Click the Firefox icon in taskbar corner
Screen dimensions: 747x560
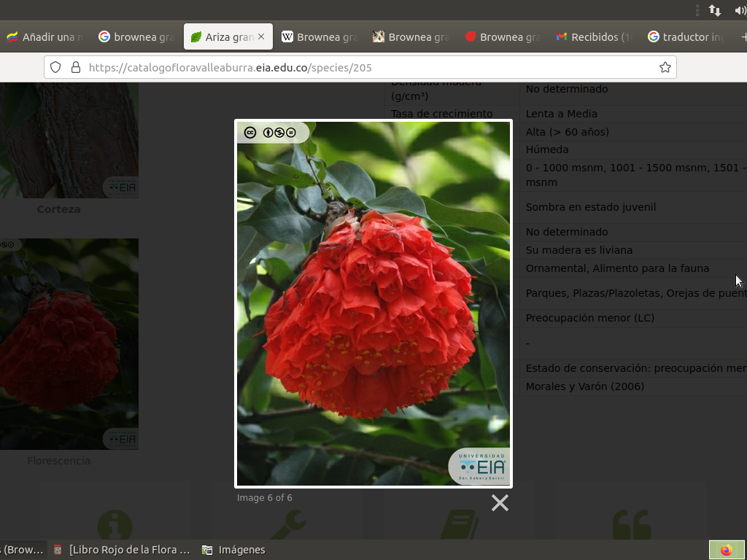tap(727, 550)
